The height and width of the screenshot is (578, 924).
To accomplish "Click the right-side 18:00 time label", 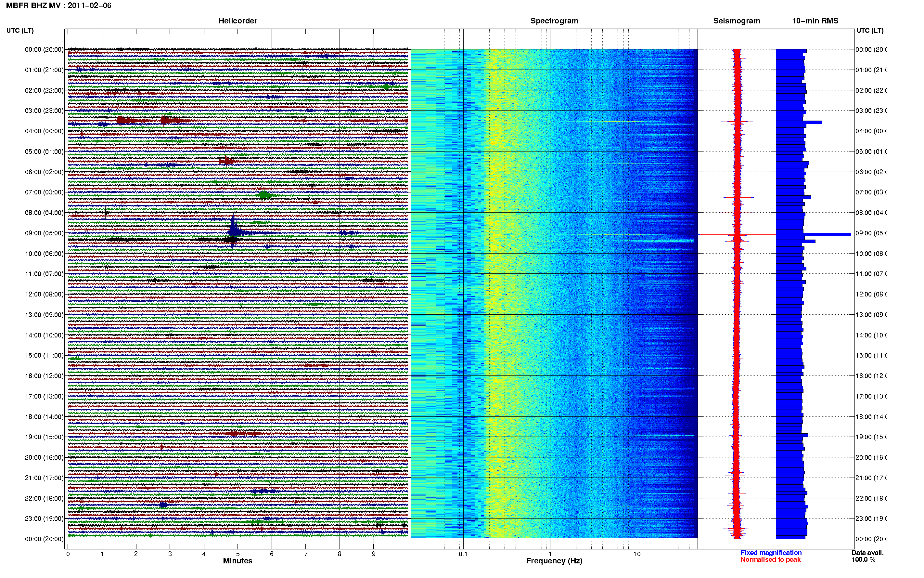I will 871,417.
